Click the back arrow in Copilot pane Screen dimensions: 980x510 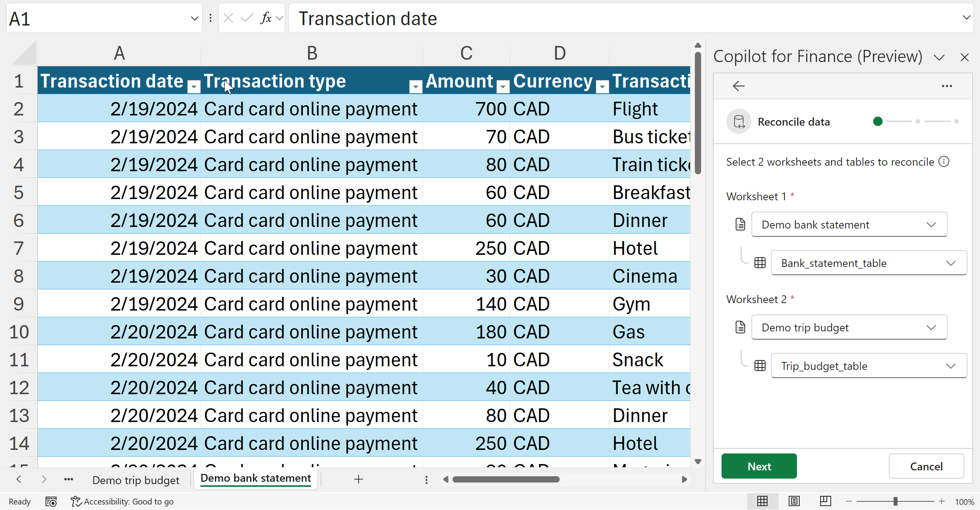738,86
